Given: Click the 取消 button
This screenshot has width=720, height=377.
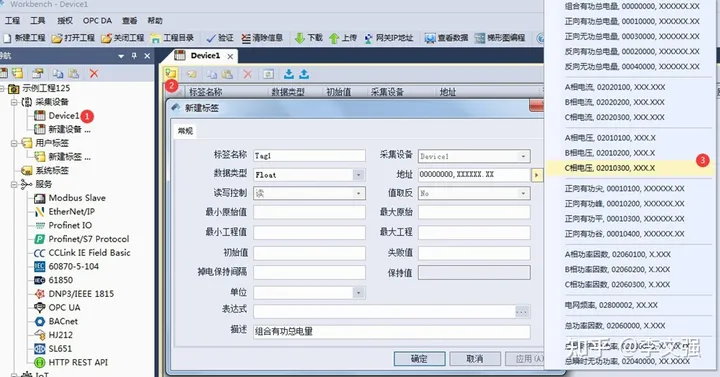Looking at the screenshot, I should [x=475, y=359].
